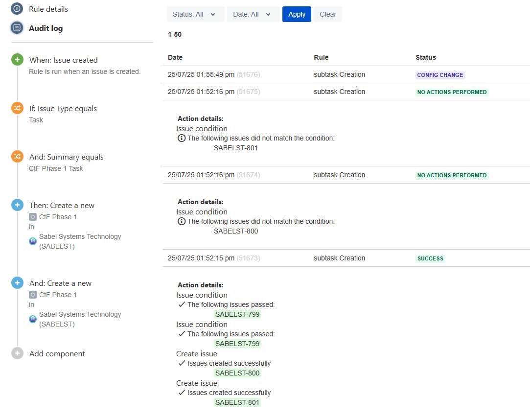Click the green Issue created trigger icon
This screenshot has width=530, height=420.
tap(17, 60)
